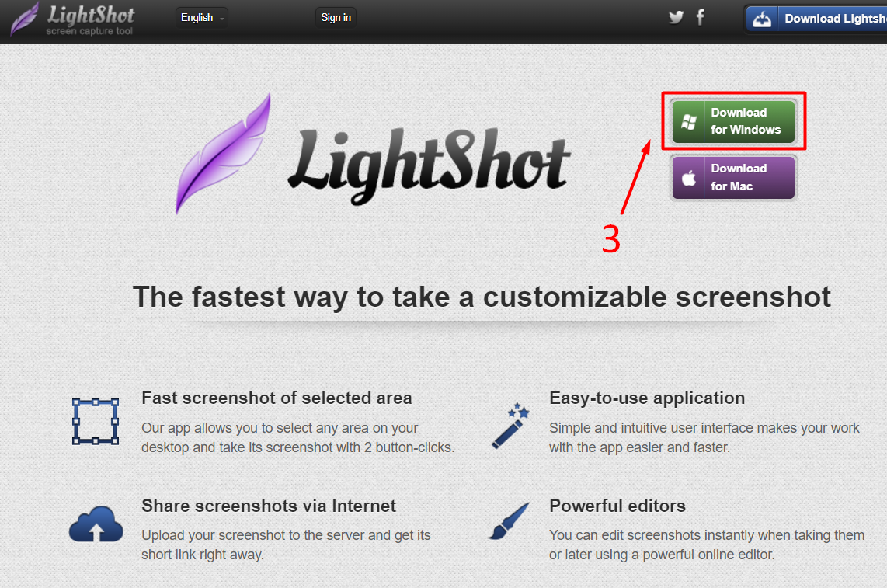Click 'Share screenshots via Internet' heading
The width and height of the screenshot is (887, 588).
pyautogui.click(x=269, y=506)
